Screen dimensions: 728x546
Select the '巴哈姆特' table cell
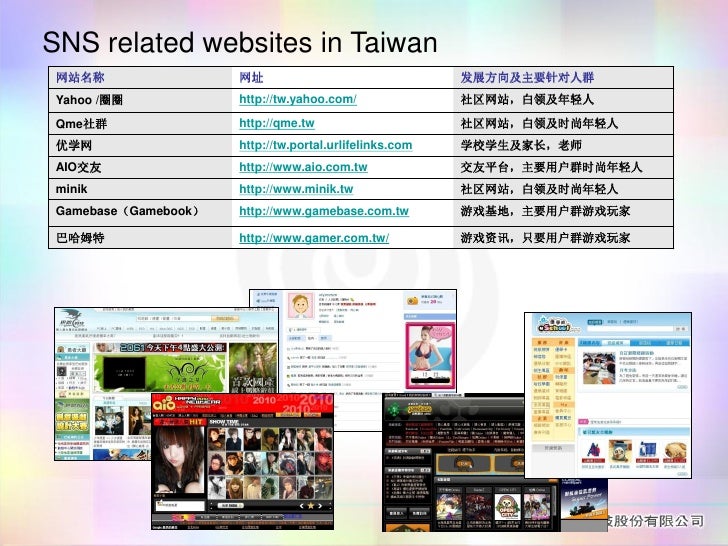(x=140, y=238)
